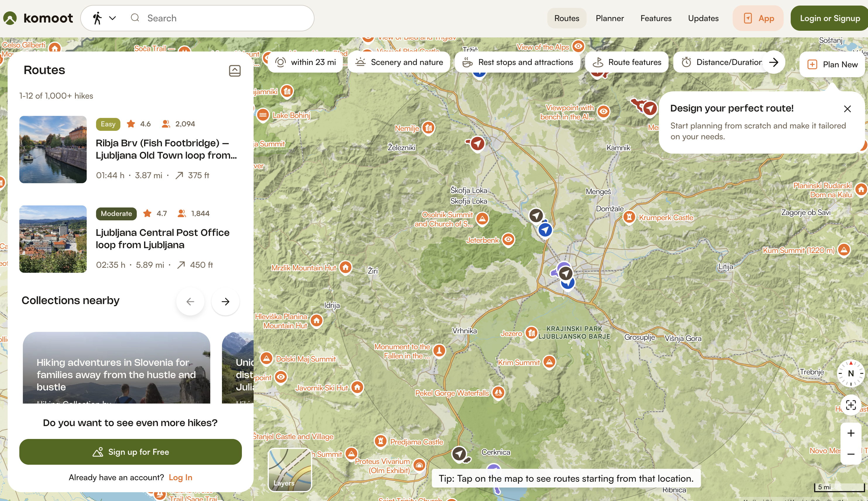Select the Nemilje hut marker
The image size is (868, 501).
(428, 128)
